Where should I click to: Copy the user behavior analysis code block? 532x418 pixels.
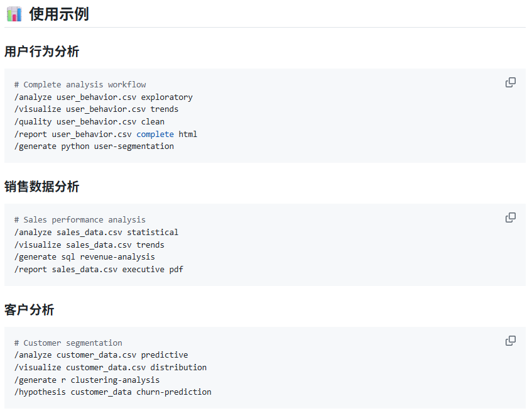click(x=511, y=82)
